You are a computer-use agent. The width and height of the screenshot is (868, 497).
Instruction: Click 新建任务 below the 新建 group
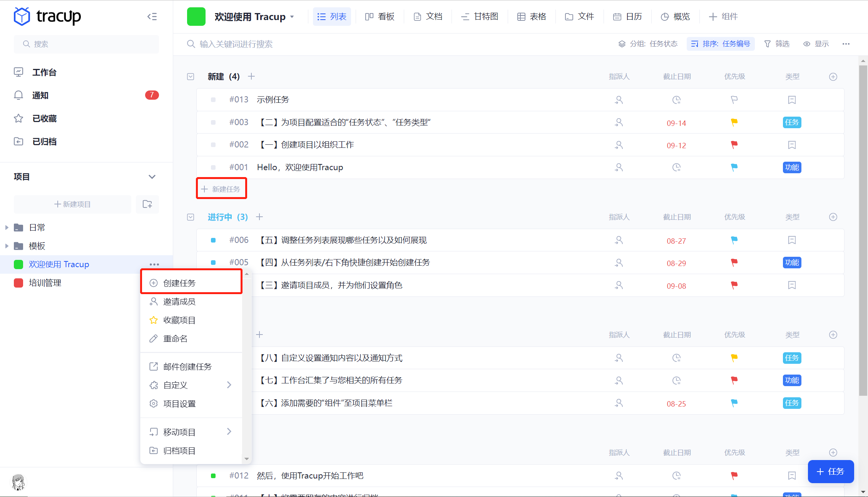(x=221, y=189)
